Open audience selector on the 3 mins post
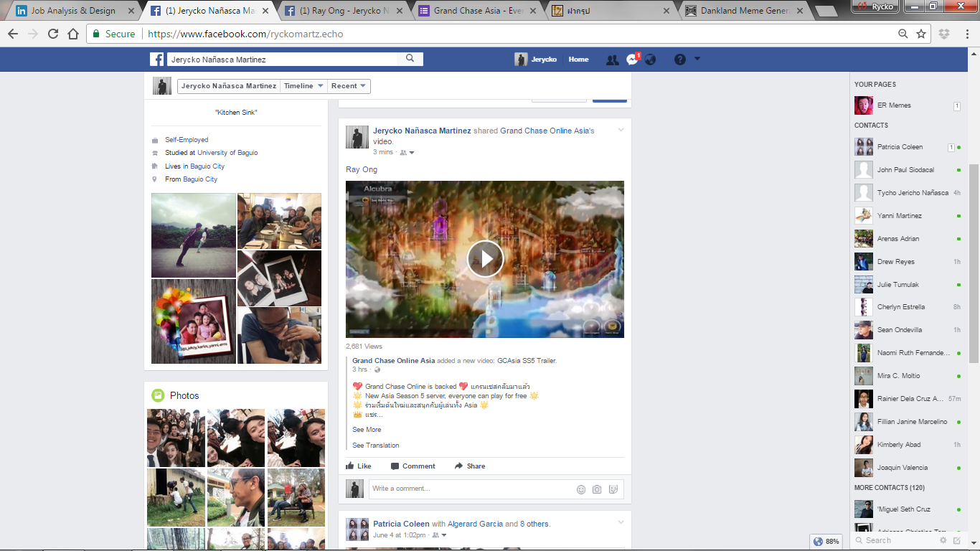This screenshot has width=980, height=551. coord(407,153)
